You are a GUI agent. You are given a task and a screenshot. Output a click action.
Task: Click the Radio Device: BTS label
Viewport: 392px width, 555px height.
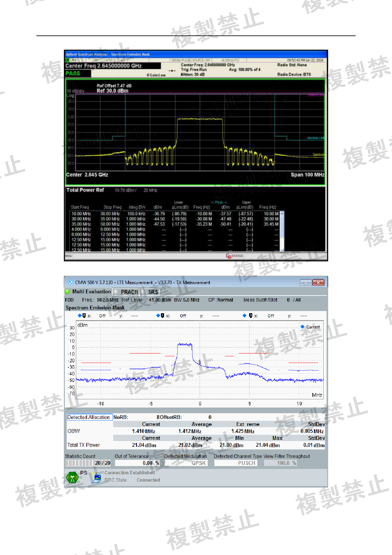(x=294, y=75)
